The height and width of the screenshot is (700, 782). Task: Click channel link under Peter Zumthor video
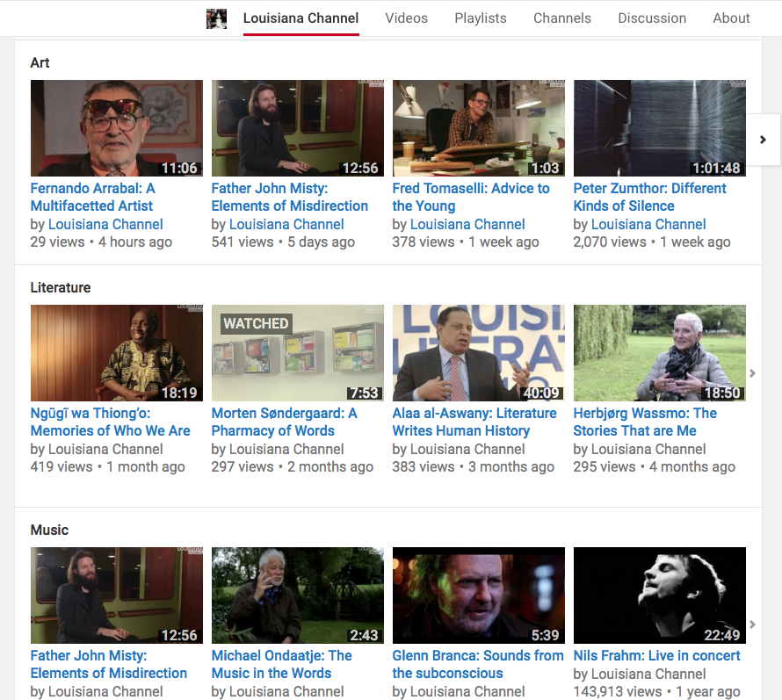point(648,224)
